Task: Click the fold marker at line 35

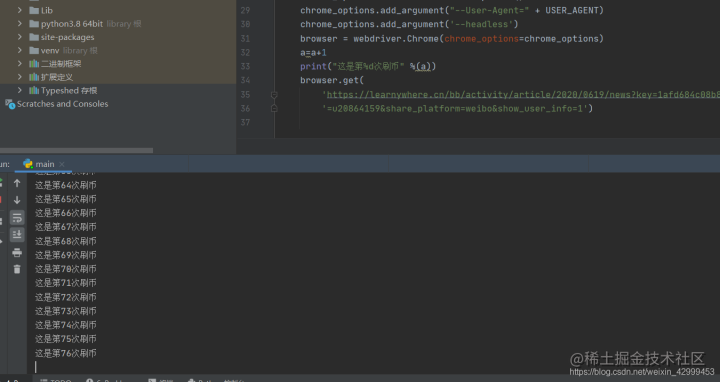Action: (x=274, y=95)
